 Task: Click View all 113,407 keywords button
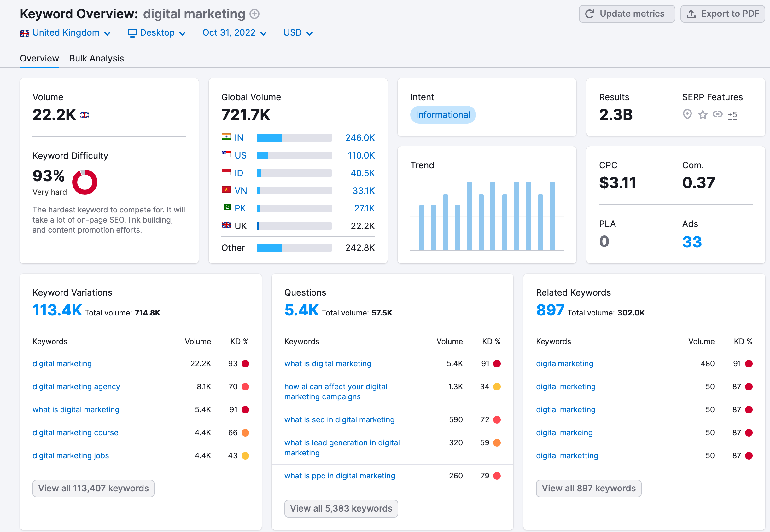(x=93, y=488)
